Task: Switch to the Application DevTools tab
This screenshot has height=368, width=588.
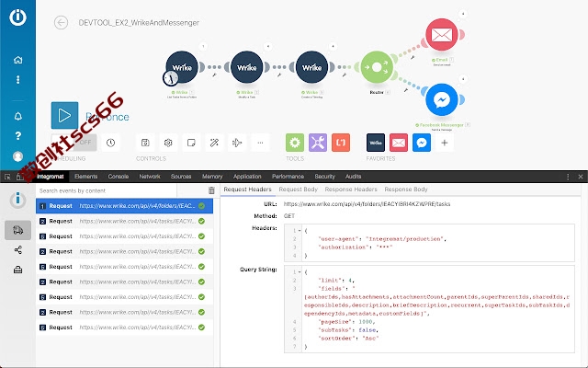Action: point(247,177)
